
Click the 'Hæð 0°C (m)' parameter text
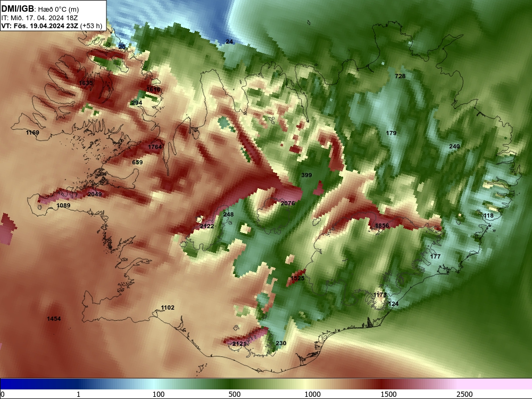(x=58, y=10)
